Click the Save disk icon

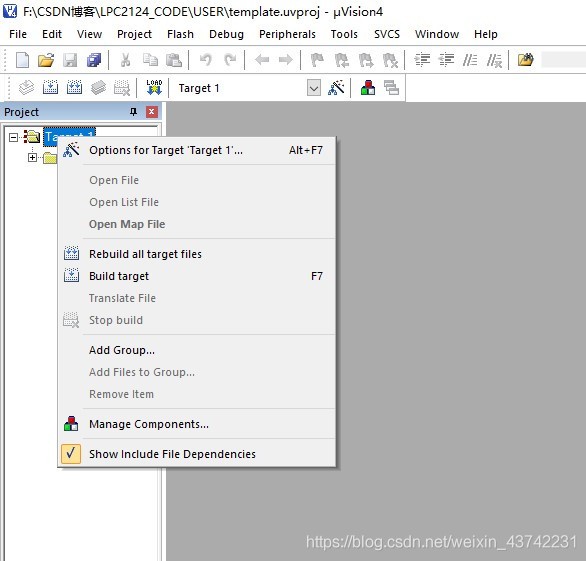(70, 60)
